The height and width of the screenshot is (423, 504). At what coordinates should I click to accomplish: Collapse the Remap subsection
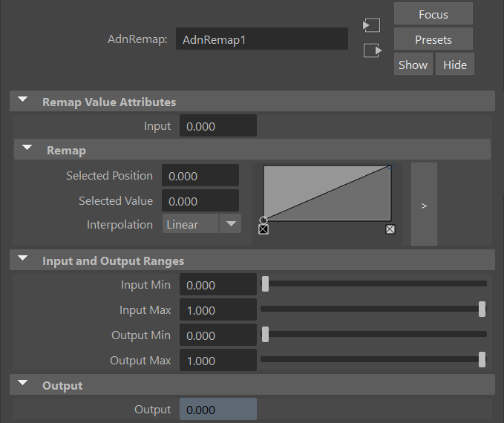pyautogui.click(x=27, y=149)
